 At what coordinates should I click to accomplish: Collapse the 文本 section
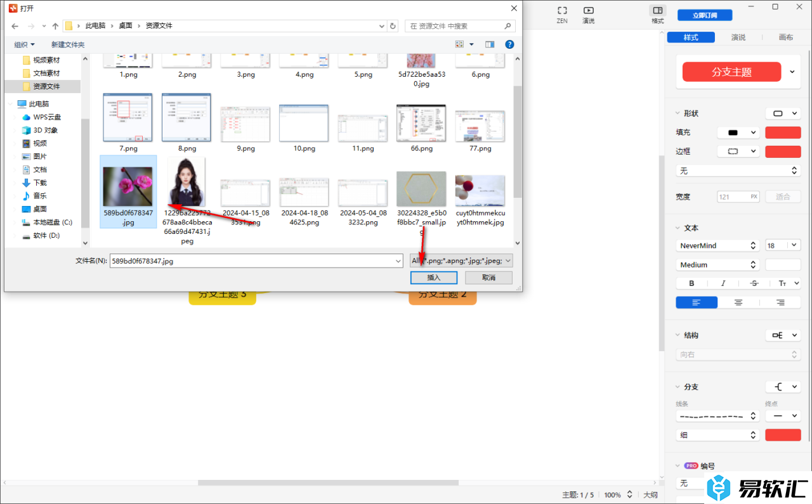click(678, 228)
